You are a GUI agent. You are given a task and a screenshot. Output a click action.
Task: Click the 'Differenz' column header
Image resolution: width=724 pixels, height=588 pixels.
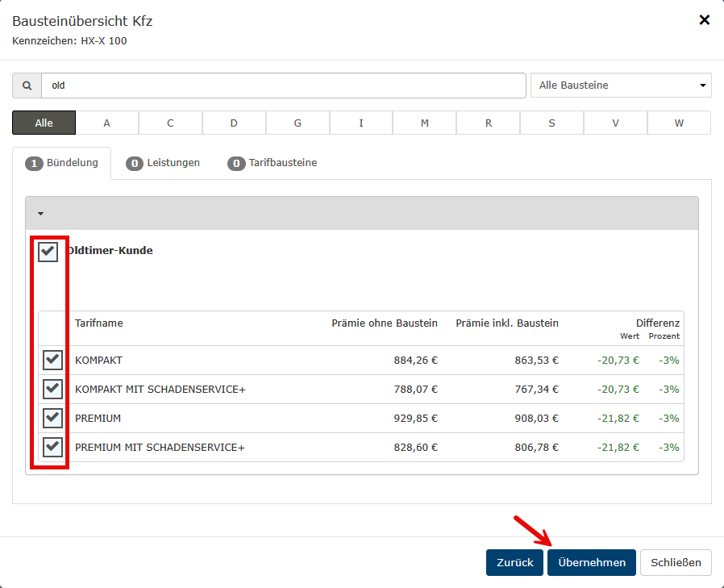[x=658, y=323]
